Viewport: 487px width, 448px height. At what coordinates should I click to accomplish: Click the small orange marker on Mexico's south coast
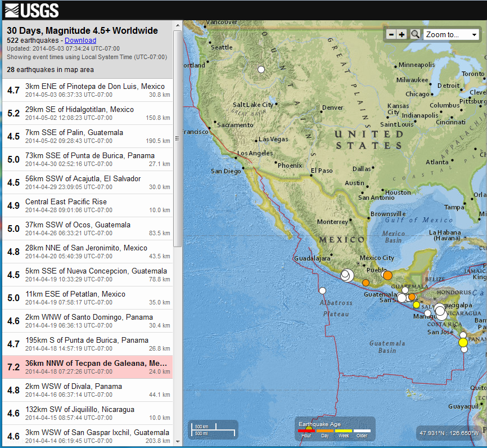pos(366,283)
